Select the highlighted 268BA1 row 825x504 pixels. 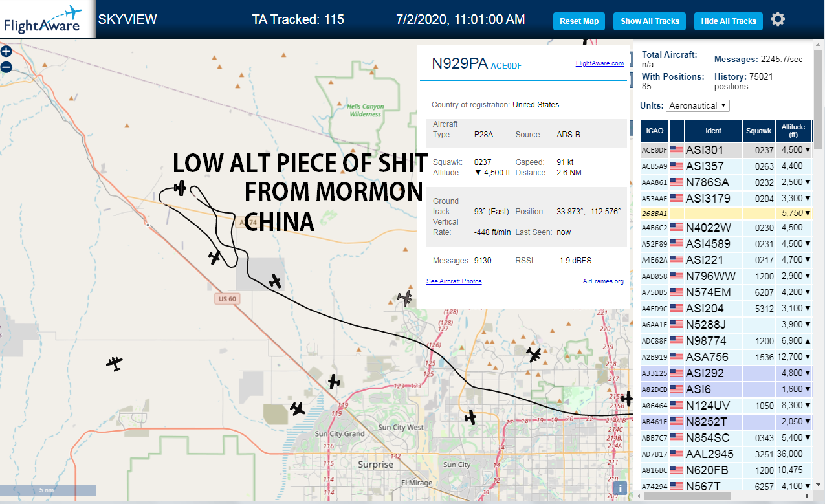point(726,213)
